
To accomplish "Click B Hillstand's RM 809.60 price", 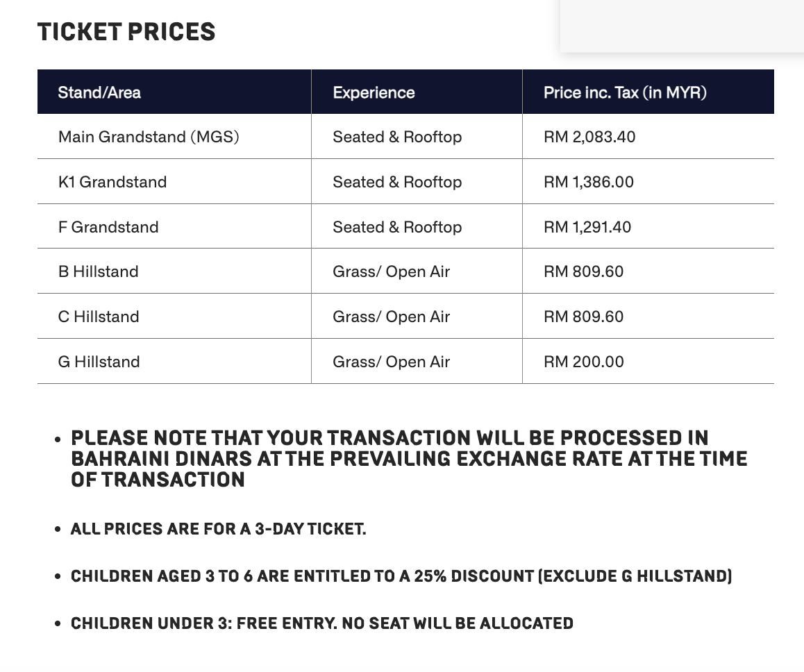I will coord(583,271).
